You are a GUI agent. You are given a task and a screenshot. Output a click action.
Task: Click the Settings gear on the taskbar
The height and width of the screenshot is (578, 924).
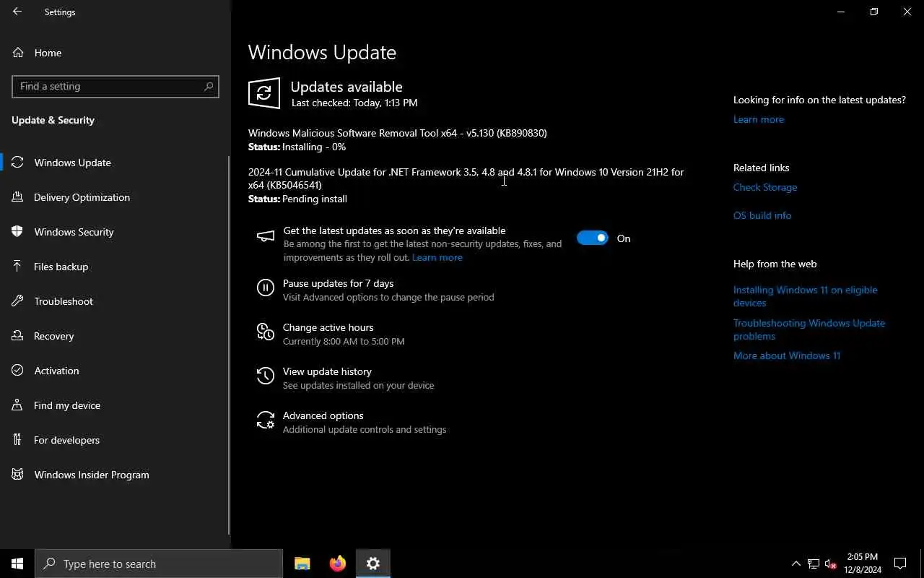pos(373,564)
